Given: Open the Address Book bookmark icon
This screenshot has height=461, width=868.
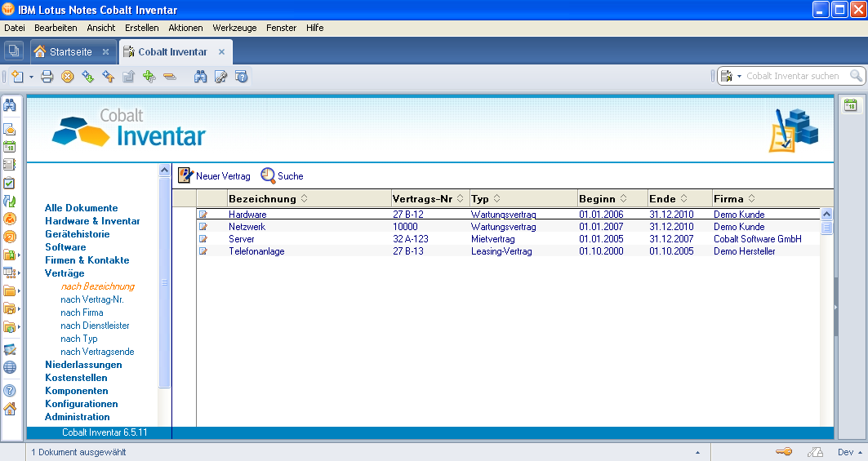Looking at the screenshot, I should click(10, 164).
